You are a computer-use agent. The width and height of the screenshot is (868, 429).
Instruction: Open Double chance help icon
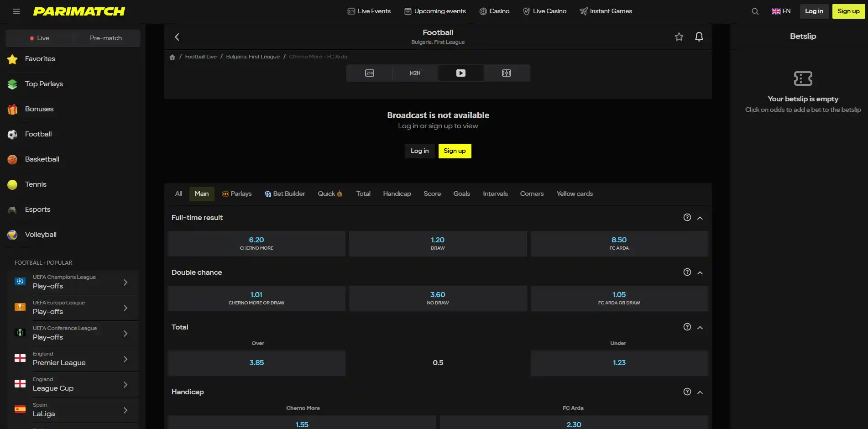(687, 272)
